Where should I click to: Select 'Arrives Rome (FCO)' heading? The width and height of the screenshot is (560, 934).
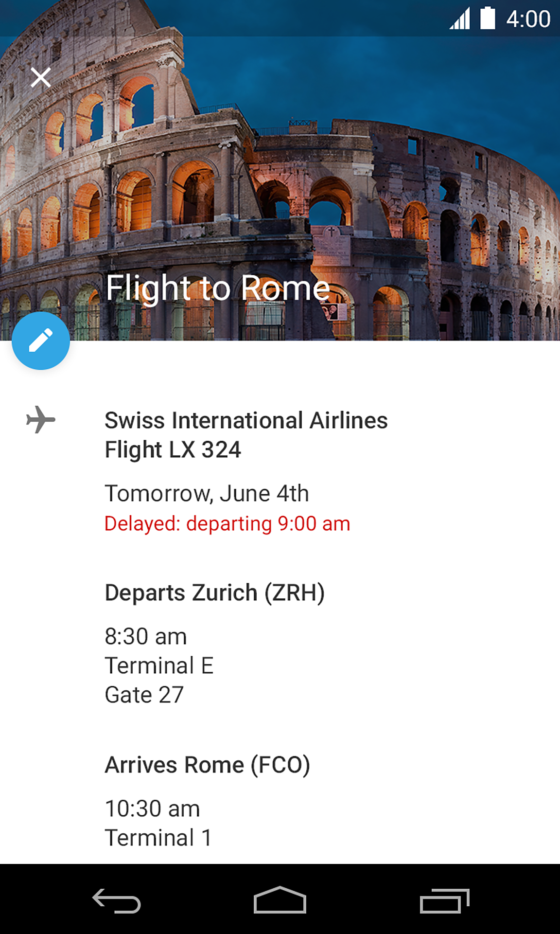pyautogui.click(x=207, y=765)
